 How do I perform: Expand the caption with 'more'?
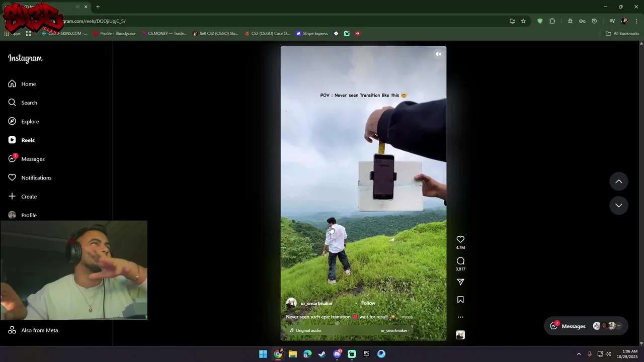[x=407, y=317]
